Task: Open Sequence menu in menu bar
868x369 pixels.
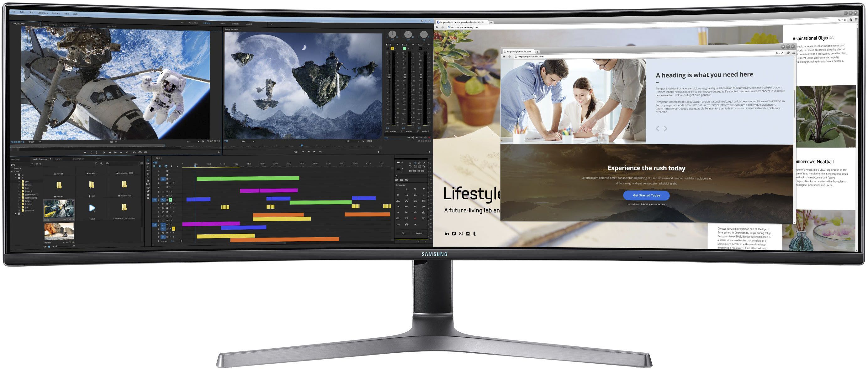Action: point(41,12)
